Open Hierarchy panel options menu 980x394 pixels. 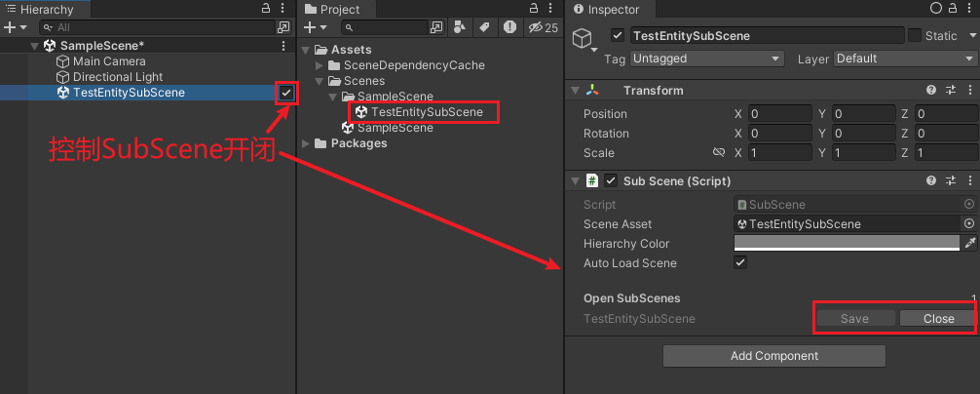[x=283, y=8]
